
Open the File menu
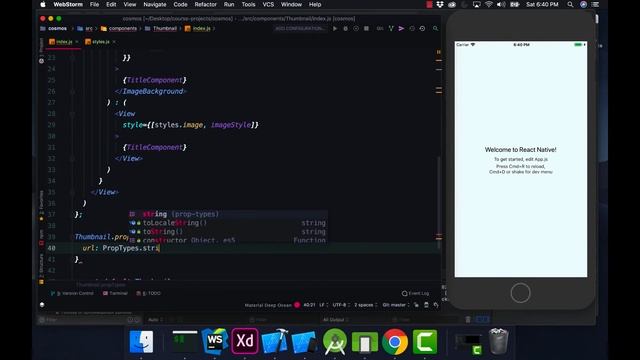tap(94, 4)
